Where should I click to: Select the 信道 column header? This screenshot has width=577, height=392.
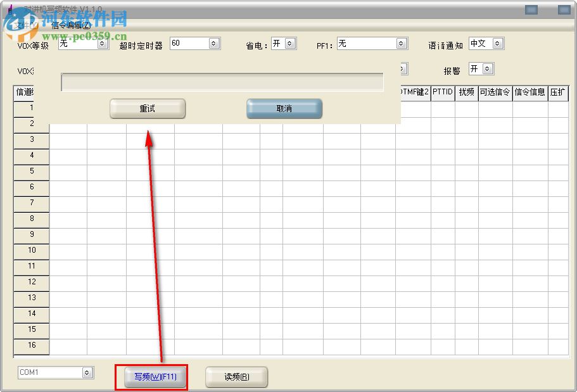coord(24,92)
